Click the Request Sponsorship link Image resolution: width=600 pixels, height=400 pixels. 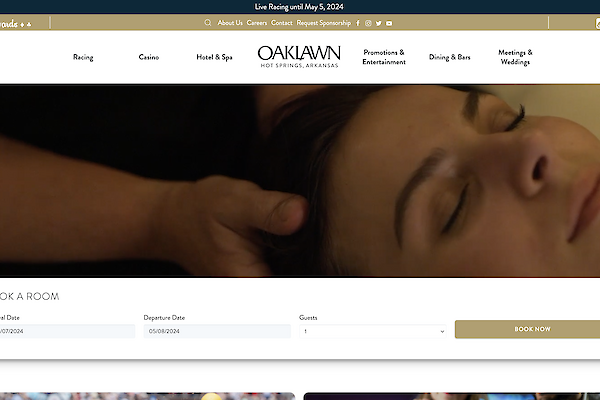coord(324,23)
